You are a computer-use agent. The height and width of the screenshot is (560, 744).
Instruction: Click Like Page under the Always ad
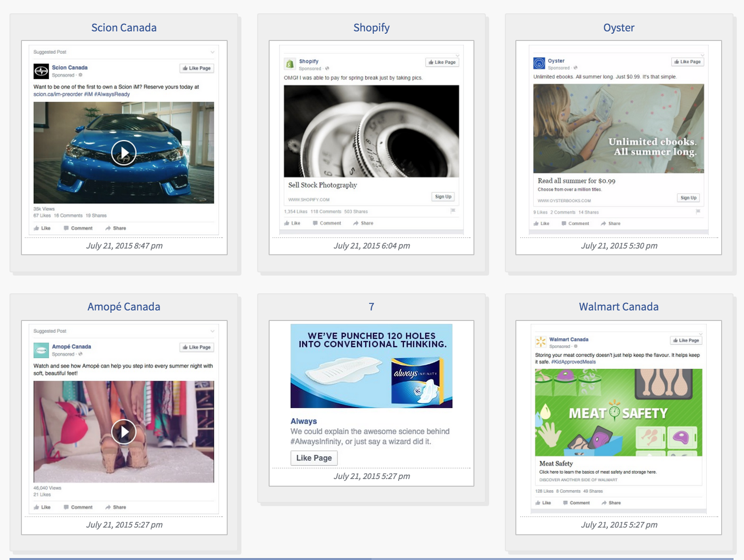pos(314,458)
